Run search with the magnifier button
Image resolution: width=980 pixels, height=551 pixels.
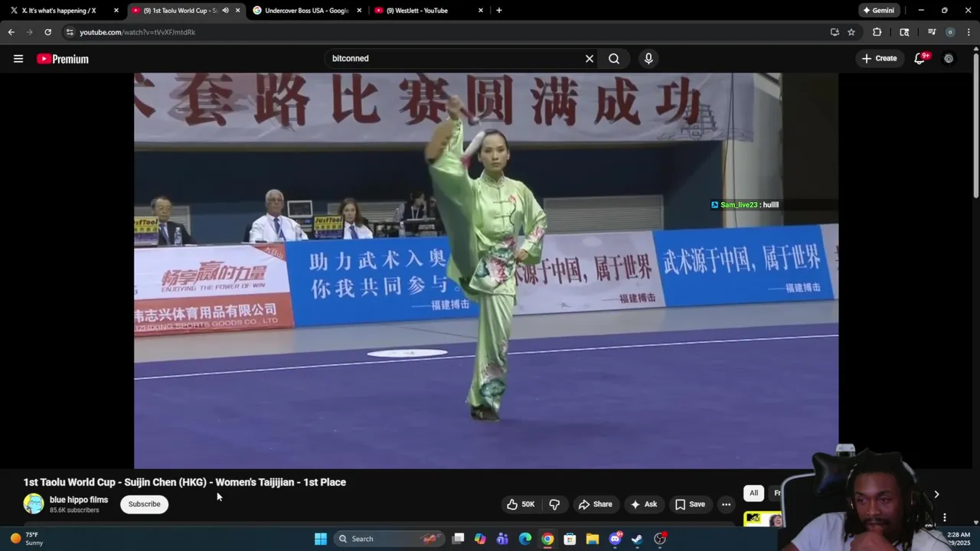[x=614, y=59]
